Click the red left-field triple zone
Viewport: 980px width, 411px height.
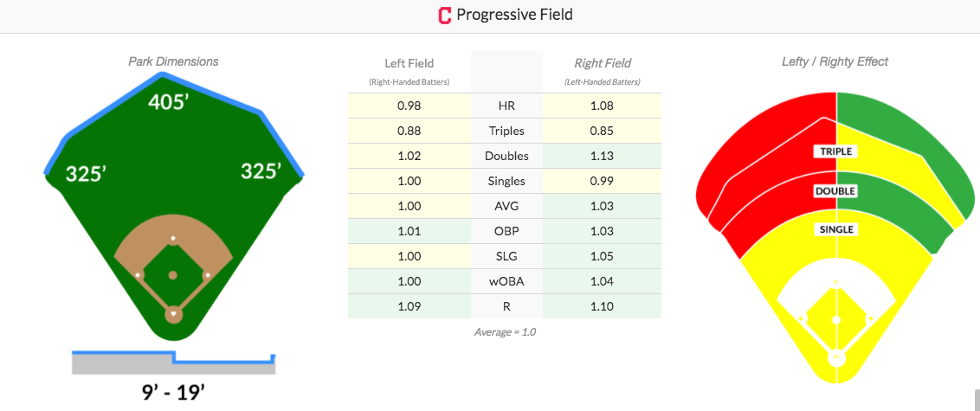pos(769,144)
